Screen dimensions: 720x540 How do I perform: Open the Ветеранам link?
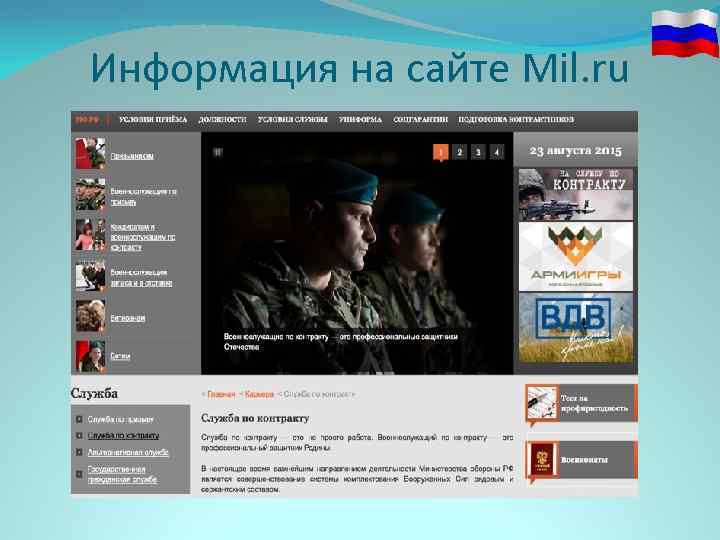click(x=128, y=318)
